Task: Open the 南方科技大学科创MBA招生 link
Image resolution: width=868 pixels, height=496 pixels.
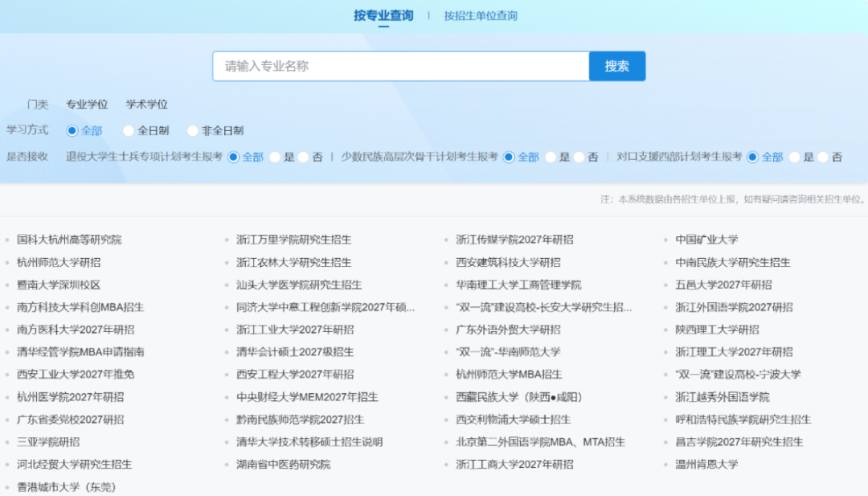Action: pyautogui.click(x=80, y=307)
